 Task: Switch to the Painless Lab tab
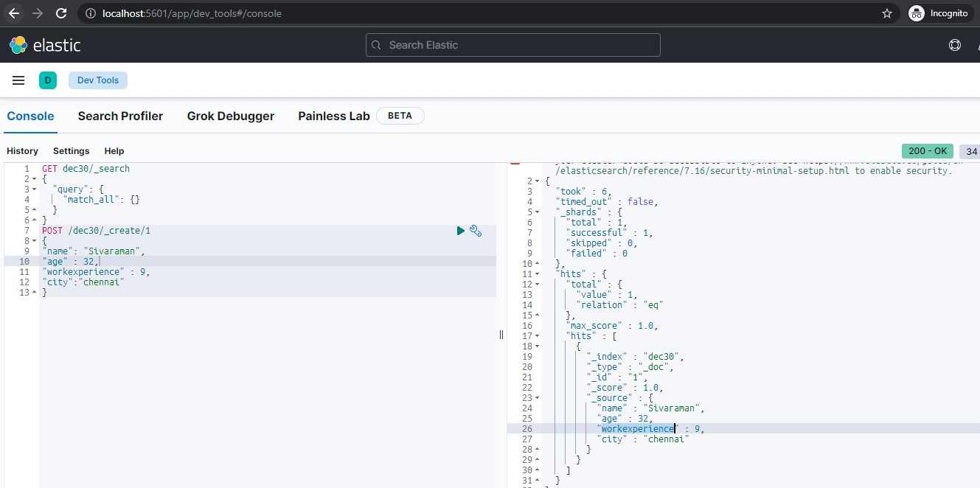point(333,116)
